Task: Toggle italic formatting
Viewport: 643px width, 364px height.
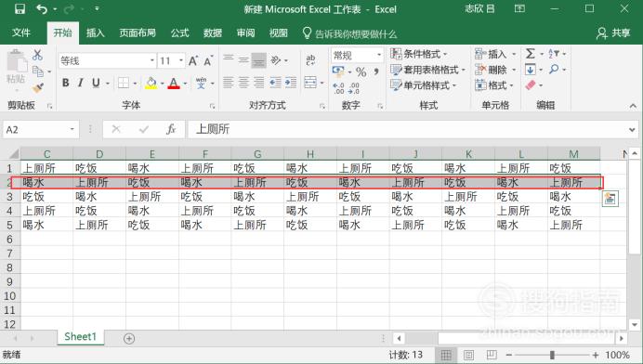Action: coord(80,83)
